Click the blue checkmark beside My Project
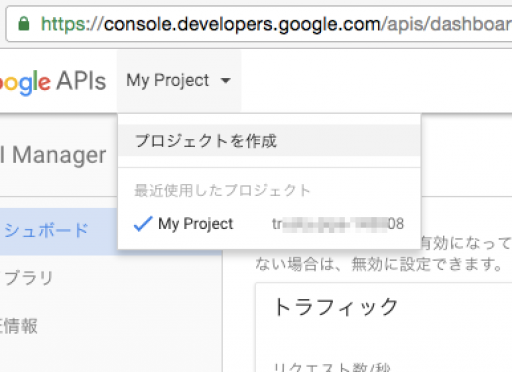This screenshot has height=372, width=512. pyautogui.click(x=143, y=224)
